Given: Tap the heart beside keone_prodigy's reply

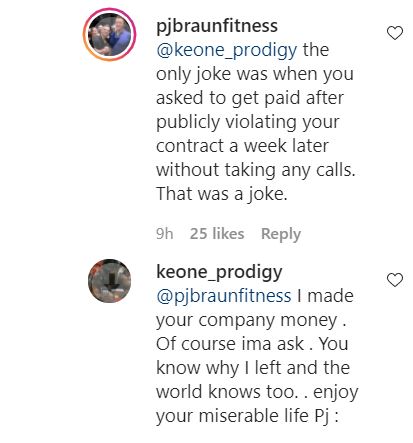Looking at the screenshot, I should (x=395, y=280).
